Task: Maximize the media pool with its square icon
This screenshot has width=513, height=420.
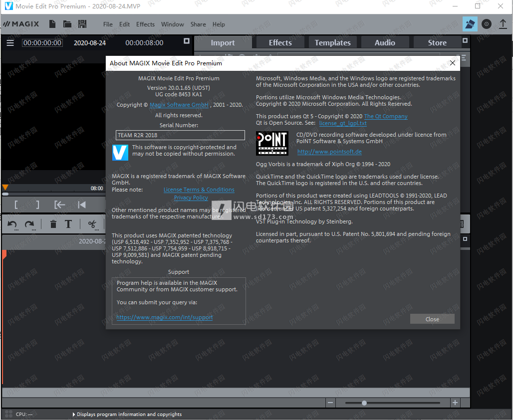Action: 465,40
